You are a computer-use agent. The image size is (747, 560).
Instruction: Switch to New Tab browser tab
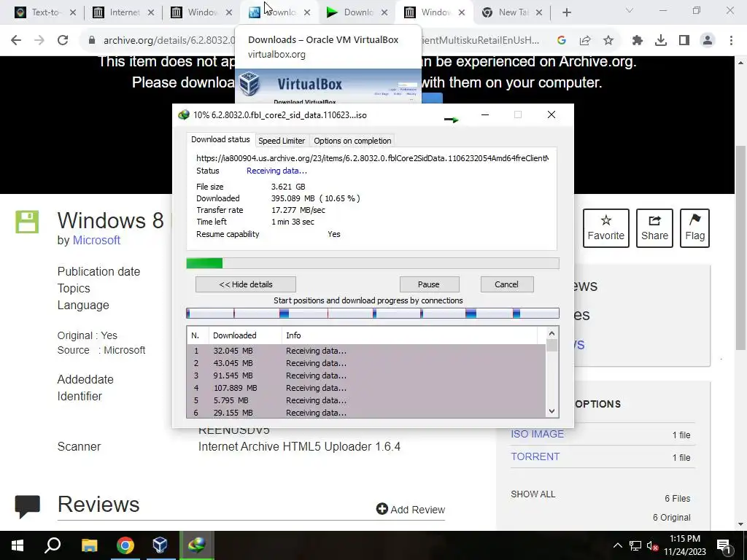coord(512,12)
